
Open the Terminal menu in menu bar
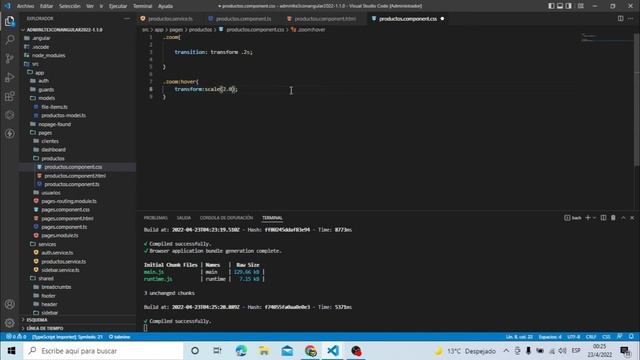tap(142, 6)
